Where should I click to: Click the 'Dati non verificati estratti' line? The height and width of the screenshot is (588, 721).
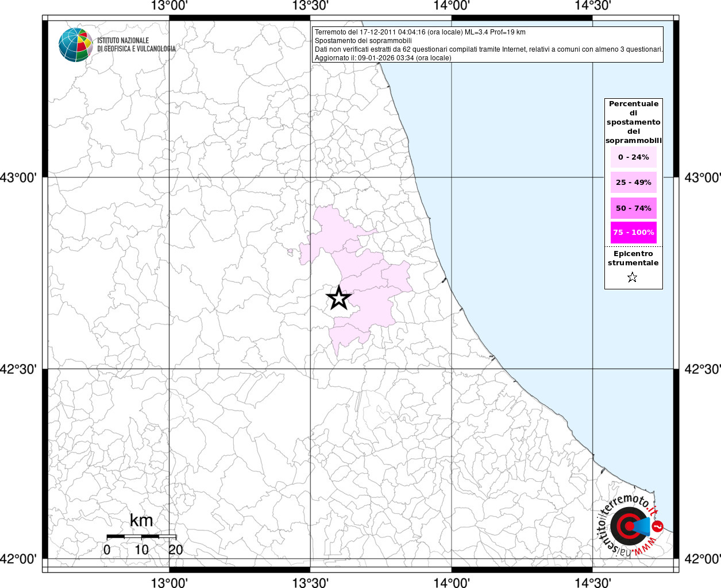489,49
